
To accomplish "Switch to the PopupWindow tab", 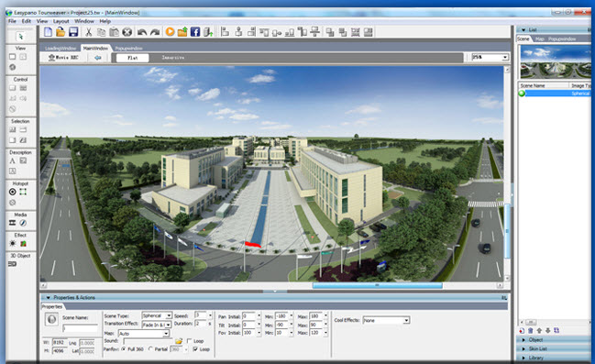I will 128,49.
